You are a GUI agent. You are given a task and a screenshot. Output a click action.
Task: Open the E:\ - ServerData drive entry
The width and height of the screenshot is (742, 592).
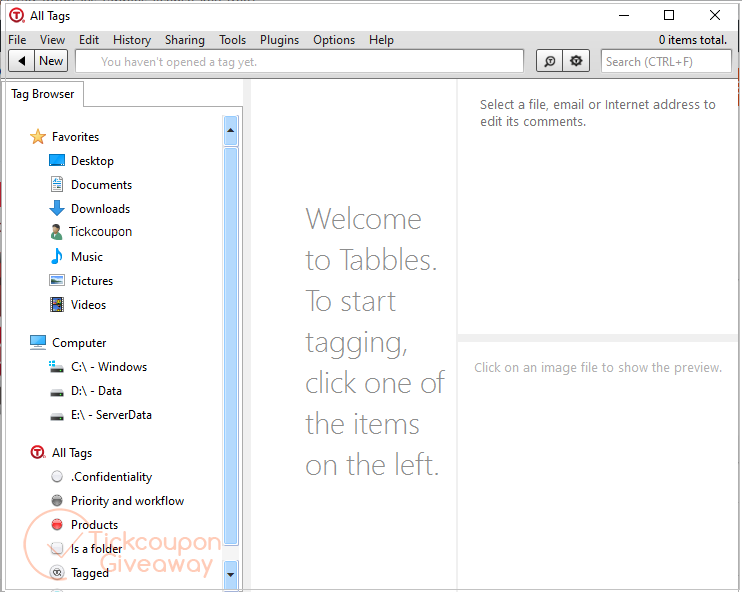[111, 415]
